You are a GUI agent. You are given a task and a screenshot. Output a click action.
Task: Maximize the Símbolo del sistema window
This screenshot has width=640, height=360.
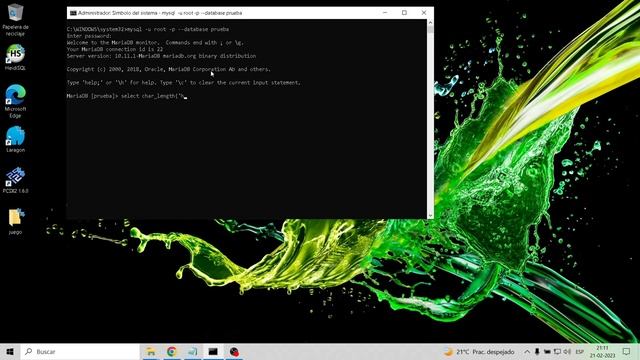point(404,13)
